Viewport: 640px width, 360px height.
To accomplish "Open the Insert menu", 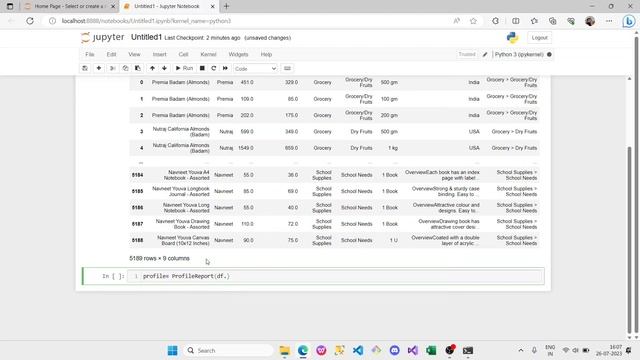I will pyautogui.click(x=160, y=54).
